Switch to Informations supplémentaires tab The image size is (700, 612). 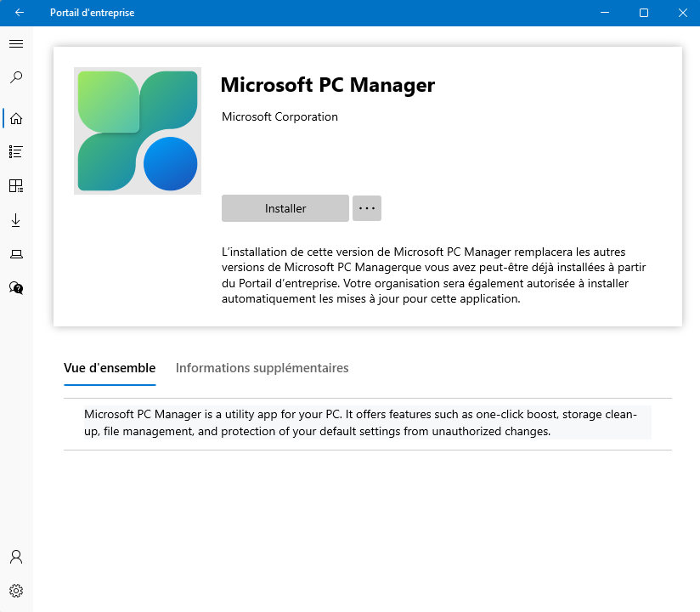click(262, 368)
